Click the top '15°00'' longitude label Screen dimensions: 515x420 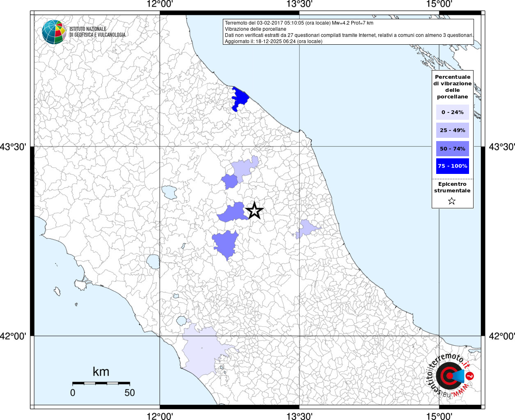[x=439, y=4]
